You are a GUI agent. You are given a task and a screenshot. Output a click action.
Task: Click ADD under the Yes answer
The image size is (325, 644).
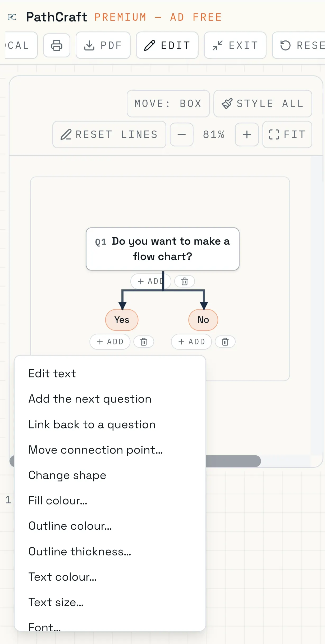[x=110, y=342]
